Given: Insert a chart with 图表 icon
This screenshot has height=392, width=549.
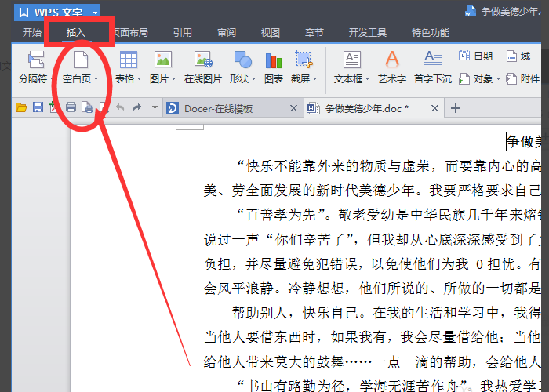Looking at the screenshot, I should pos(274,60).
